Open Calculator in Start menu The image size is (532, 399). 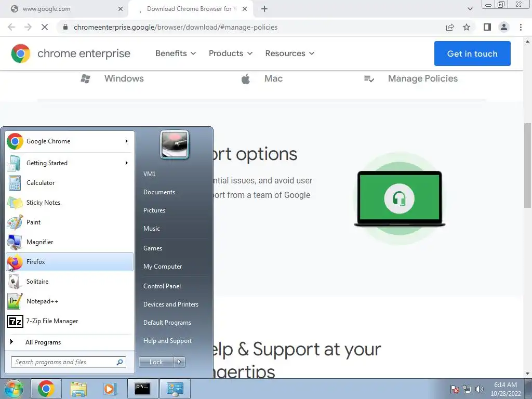pos(70,182)
